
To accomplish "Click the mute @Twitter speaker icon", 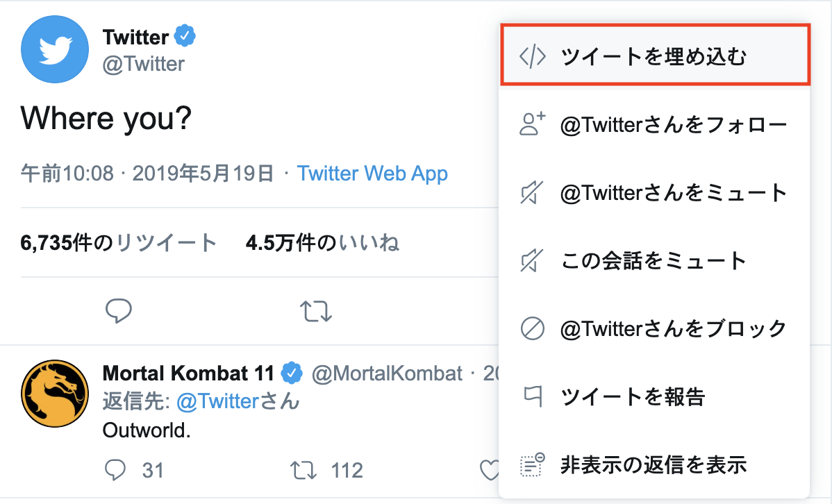I will point(532,192).
